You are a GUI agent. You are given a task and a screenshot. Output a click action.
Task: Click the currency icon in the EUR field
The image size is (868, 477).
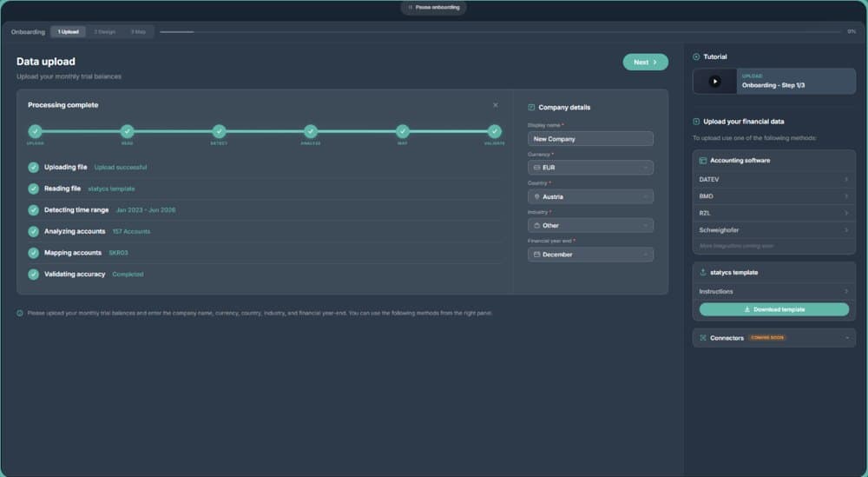point(536,168)
